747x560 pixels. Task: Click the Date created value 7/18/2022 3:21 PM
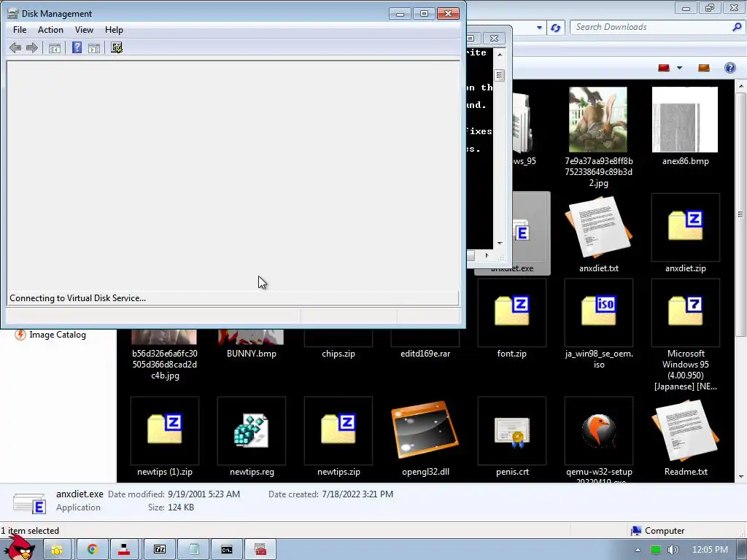click(x=357, y=494)
